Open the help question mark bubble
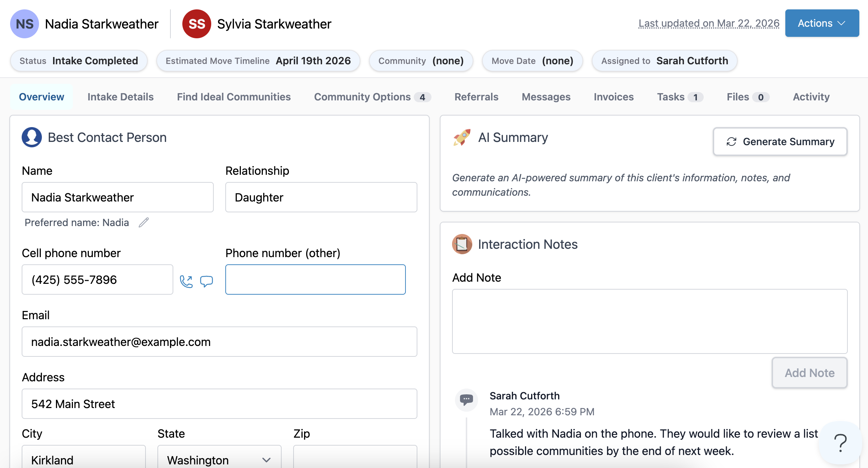This screenshot has height=468, width=868. 841,443
